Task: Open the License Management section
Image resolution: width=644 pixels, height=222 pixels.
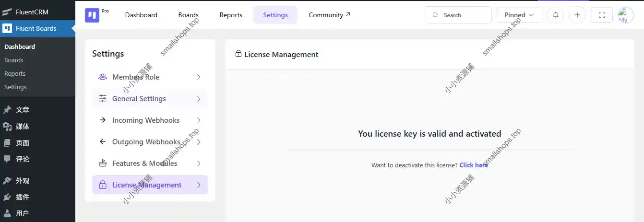Action: (150, 185)
